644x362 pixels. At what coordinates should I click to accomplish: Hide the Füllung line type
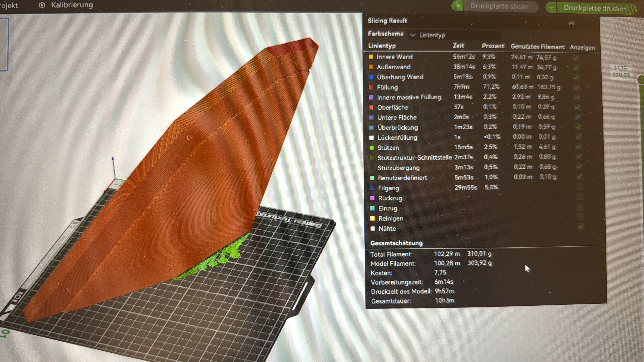[x=577, y=87]
